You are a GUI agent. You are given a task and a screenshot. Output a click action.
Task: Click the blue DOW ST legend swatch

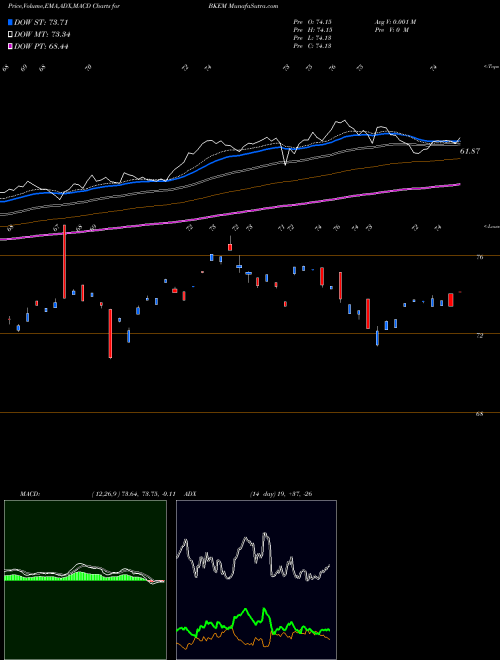[x=10, y=22]
